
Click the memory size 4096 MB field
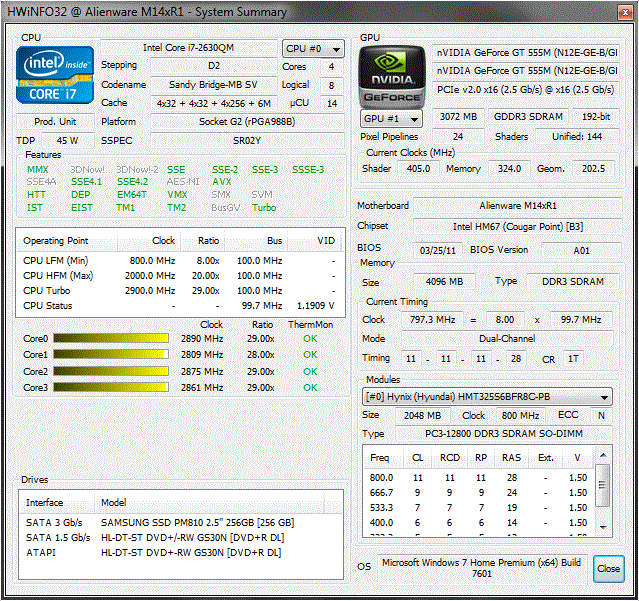(444, 281)
